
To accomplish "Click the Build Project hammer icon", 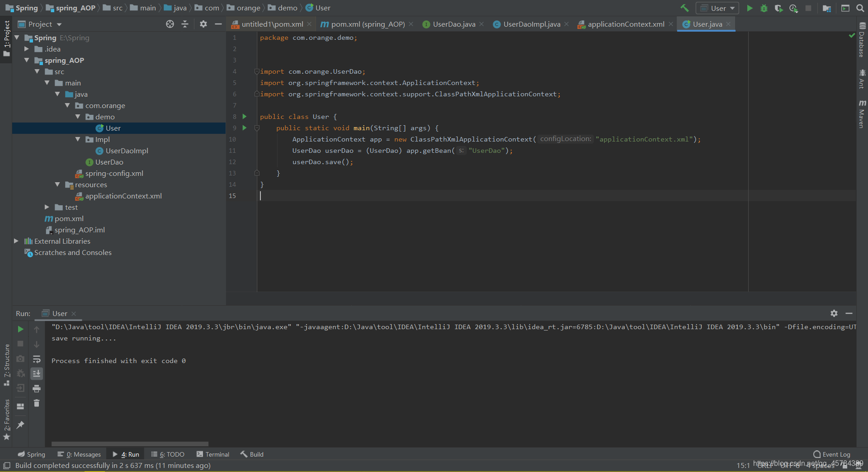I will pos(684,8).
